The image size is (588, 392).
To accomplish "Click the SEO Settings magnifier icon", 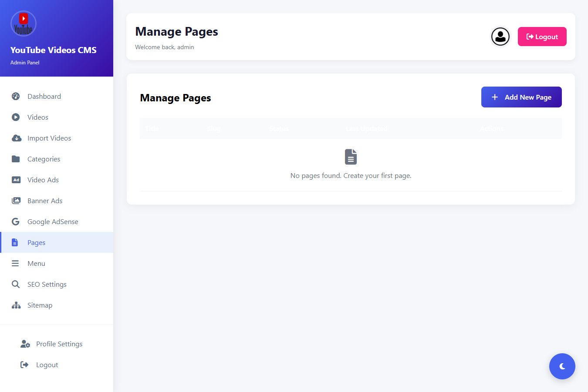I will [16, 284].
